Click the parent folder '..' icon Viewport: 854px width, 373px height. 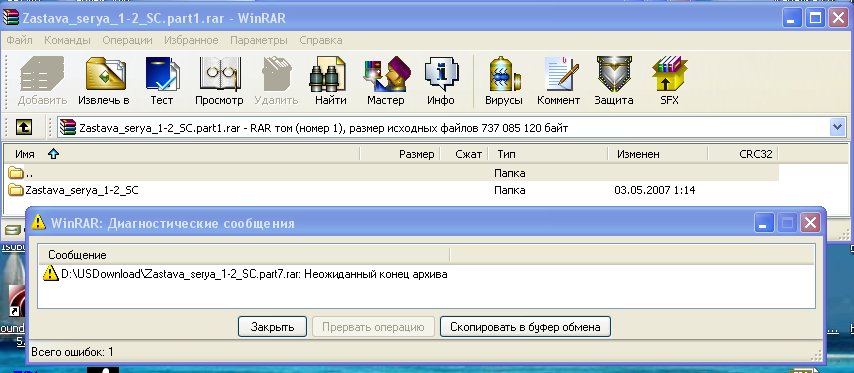[x=16, y=174]
